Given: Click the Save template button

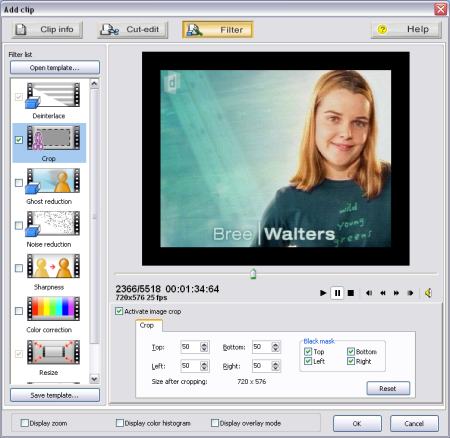Looking at the screenshot, I should pos(55,395).
